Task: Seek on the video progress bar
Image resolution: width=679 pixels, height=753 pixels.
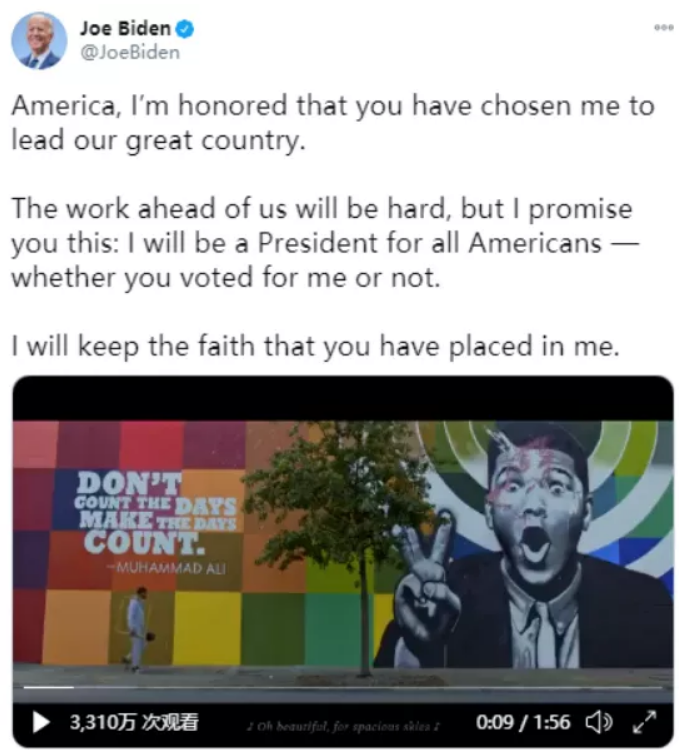Action: (x=343, y=688)
